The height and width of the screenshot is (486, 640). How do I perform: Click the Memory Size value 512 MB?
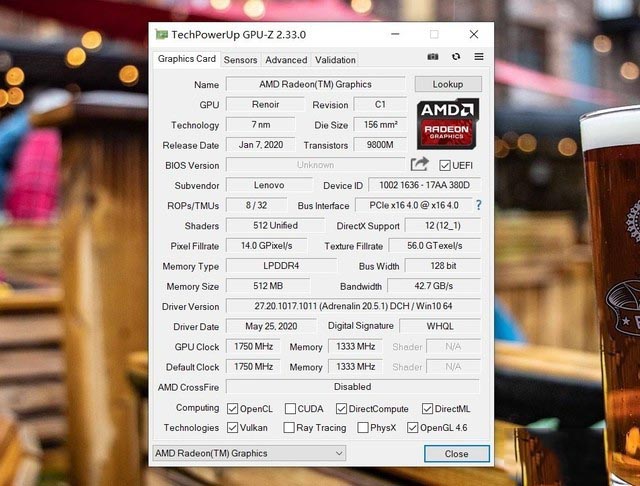click(x=268, y=286)
